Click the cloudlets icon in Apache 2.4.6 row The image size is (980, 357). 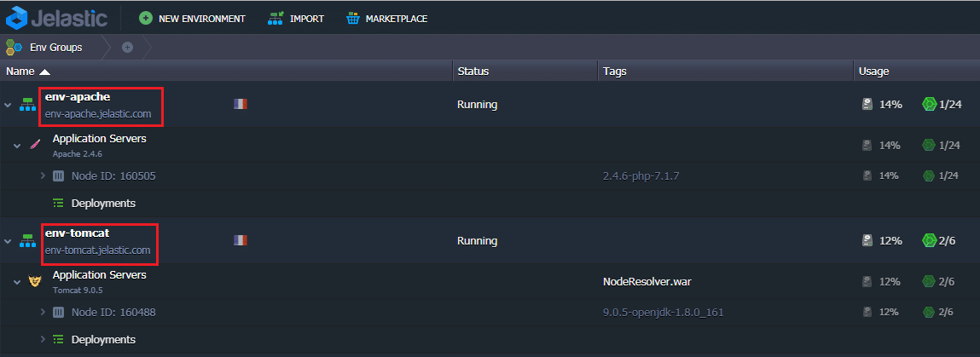click(x=929, y=146)
